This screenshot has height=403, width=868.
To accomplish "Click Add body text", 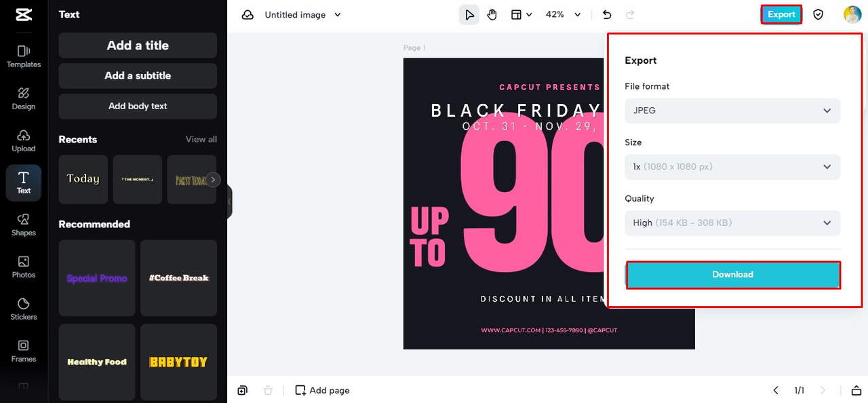I will [x=138, y=107].
